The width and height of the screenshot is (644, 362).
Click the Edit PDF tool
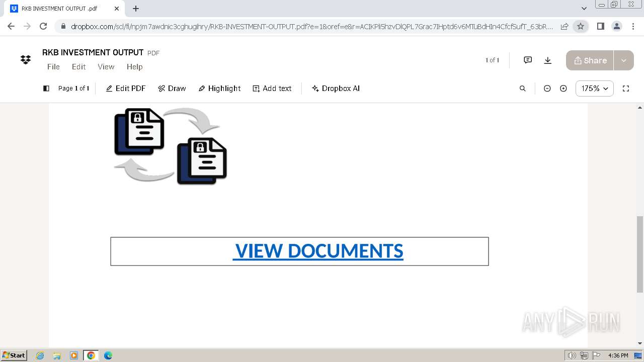coord(125,88)
